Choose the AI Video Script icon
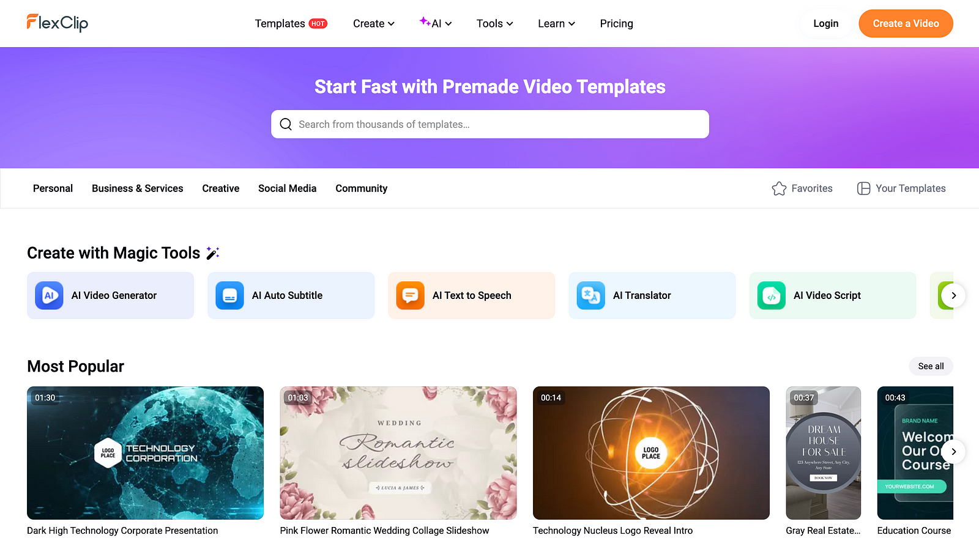Viewport: 979px width, 560px height. 772,295
